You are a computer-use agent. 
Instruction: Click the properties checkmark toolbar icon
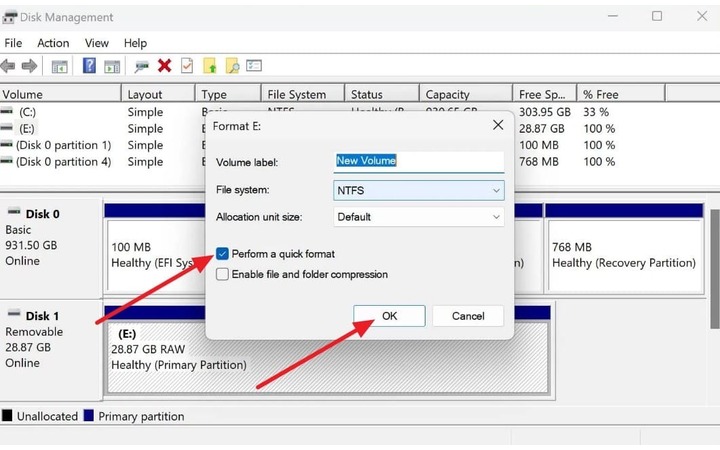tap(187, 66)
